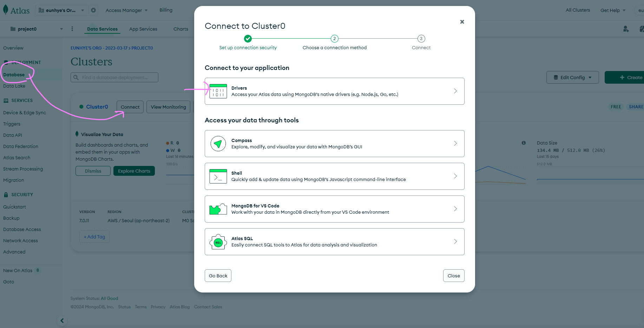
Task: Click the MongoDB for VS Code puzzle icon
Action: 218,209
